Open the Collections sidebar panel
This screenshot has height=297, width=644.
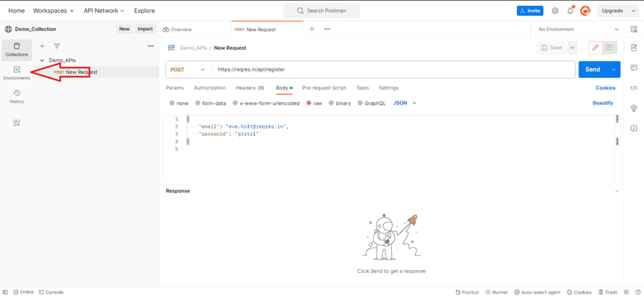pyautogui.click(x=16, y=49)
